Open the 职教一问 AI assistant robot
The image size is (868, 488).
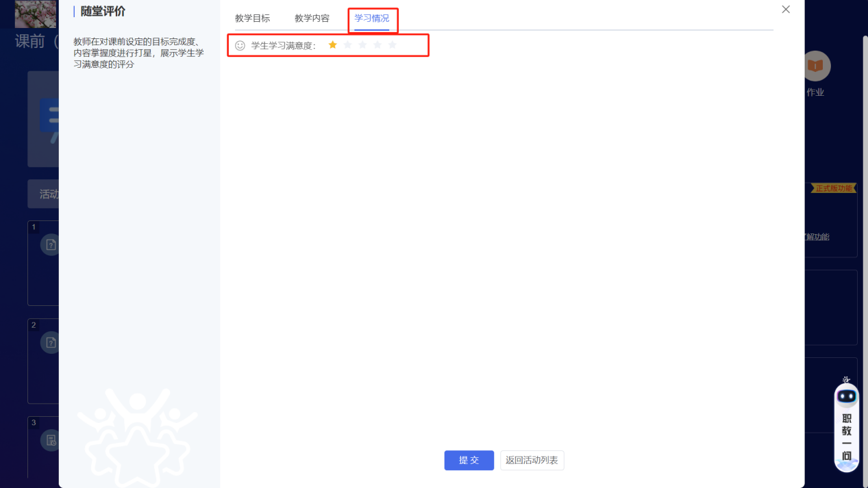[x=846, y=424]
